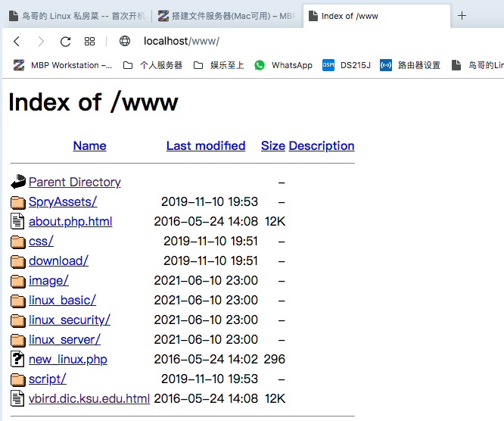Open the linux_server/ folder link
Viewport: 504px width, 421px height.
[x=64, y=340]
